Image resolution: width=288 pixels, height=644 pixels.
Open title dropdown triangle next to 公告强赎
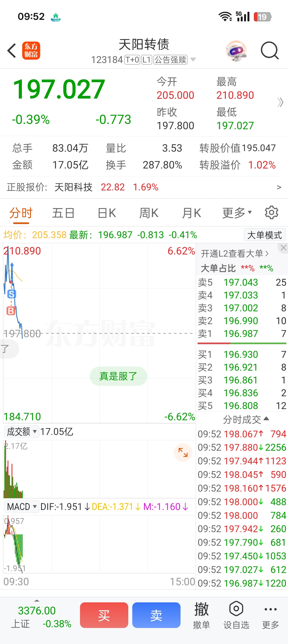pyautogui.click(x=193, y=60)
